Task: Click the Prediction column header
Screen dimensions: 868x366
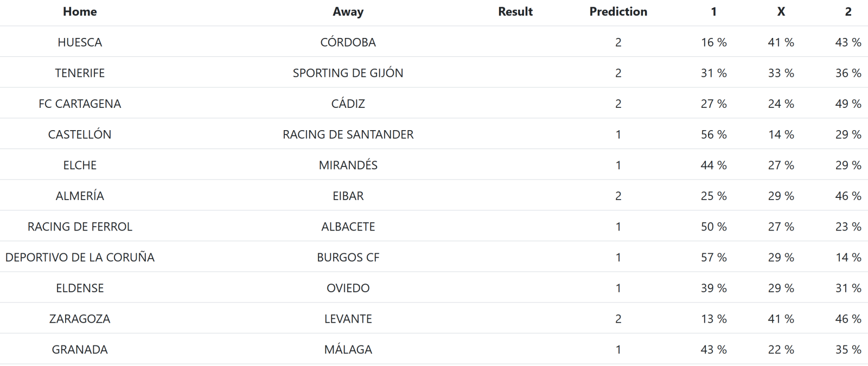Action: coord(618,12)
